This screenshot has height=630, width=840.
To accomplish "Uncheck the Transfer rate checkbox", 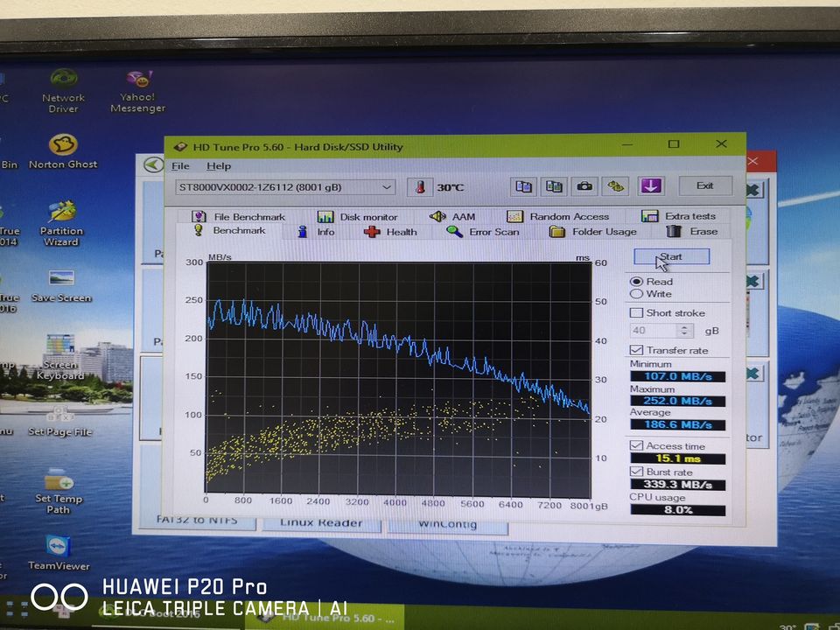I will pyautogui.click(x=637, y=350).
